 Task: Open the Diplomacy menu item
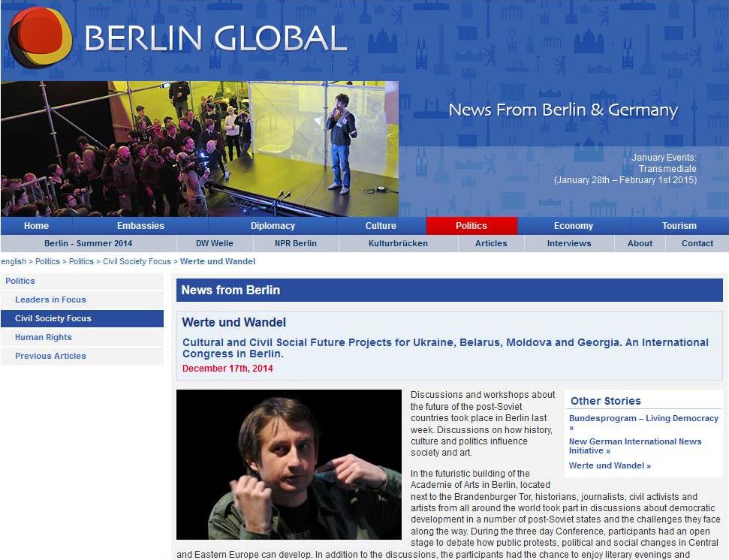pos(273,226)
